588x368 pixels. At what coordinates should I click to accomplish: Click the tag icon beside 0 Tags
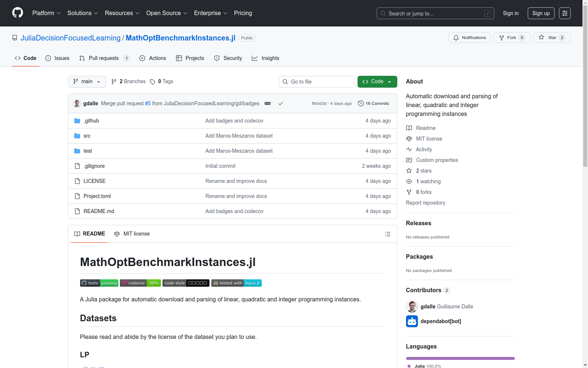point(153,82)
